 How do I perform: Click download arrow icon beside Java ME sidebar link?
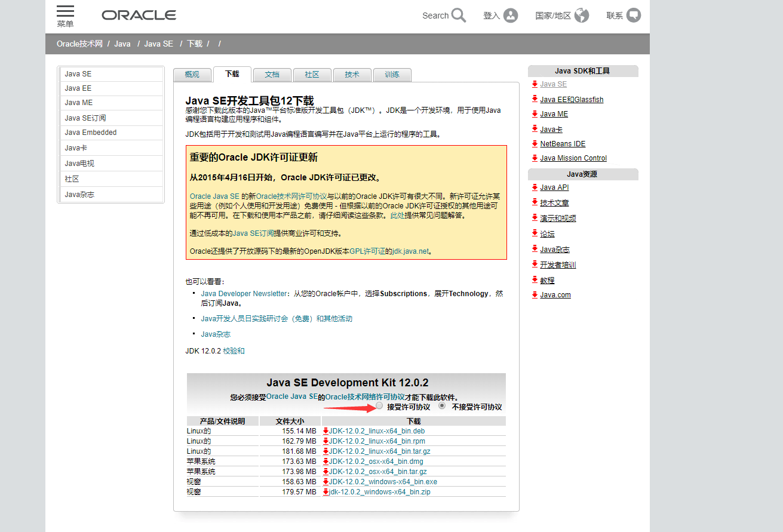535,113
